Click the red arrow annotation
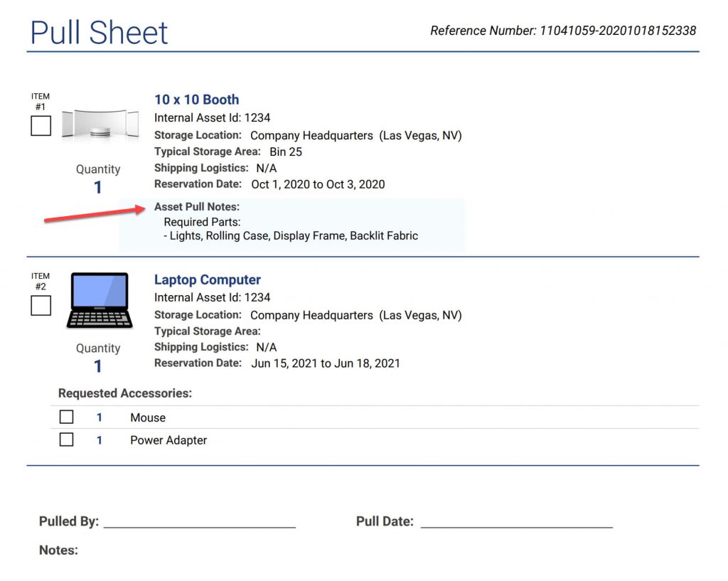This screenshot has width=728, height=581. (94, 214)
